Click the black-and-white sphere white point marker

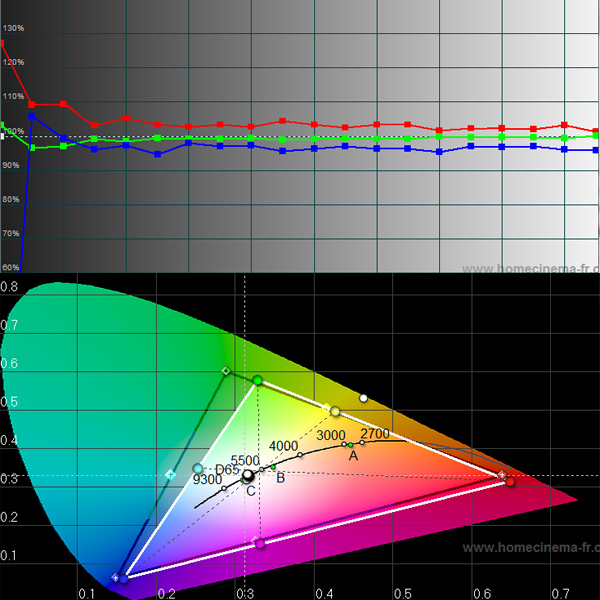248,476
